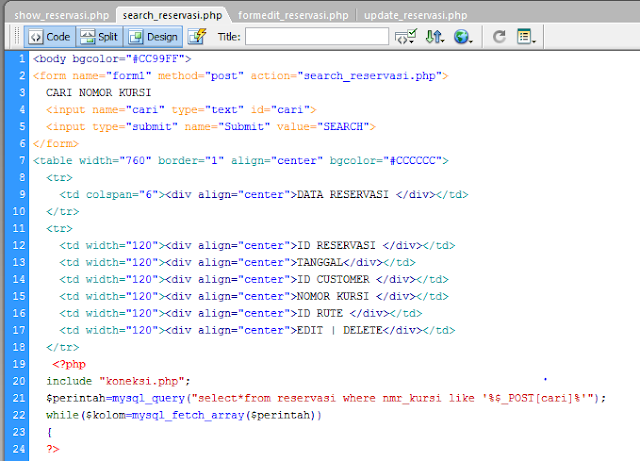Click 'EDIT | DELETE' cell text
640x461 pixels.
pyautogui.click(x=340, y=330)
